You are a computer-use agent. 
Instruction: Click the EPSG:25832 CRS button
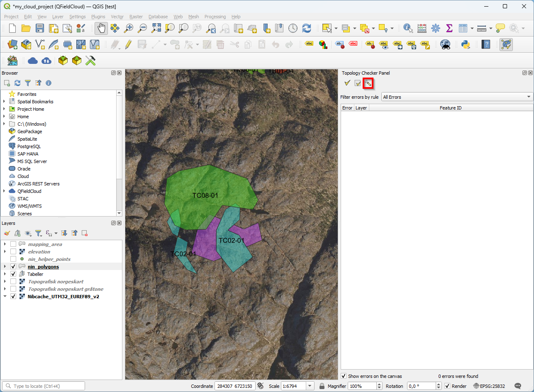pyautogui.click(x=489, y=386)
